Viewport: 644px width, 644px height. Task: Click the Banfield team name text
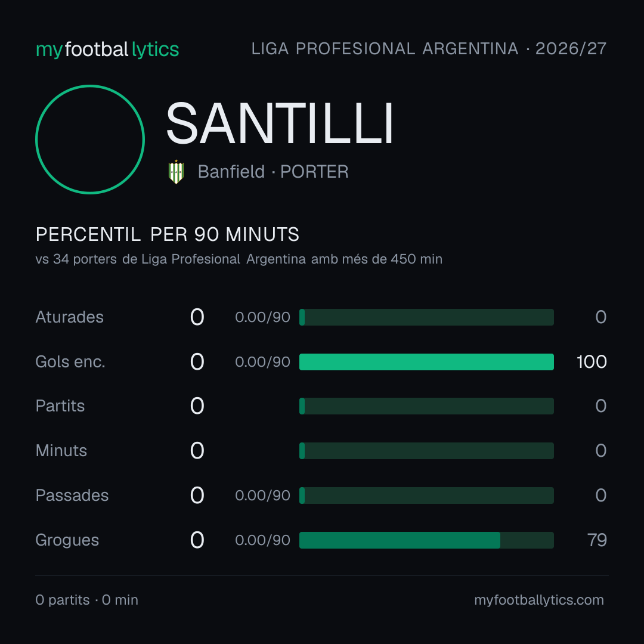231,172
